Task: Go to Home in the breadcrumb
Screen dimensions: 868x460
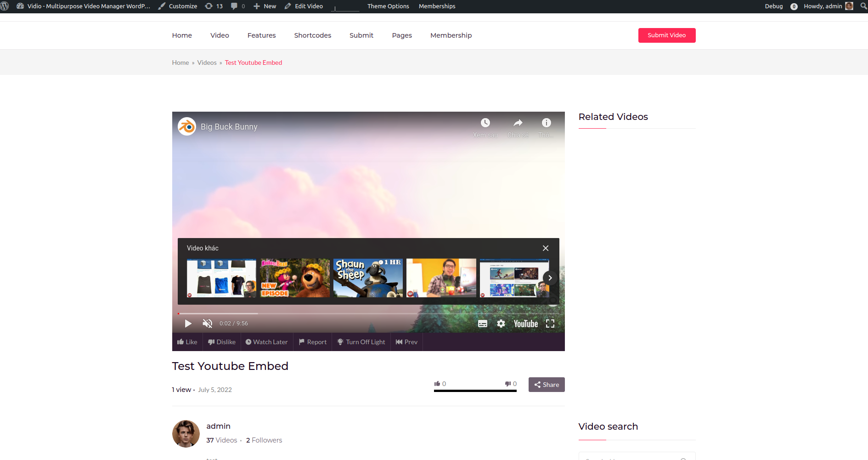Action: click(180, 62)
